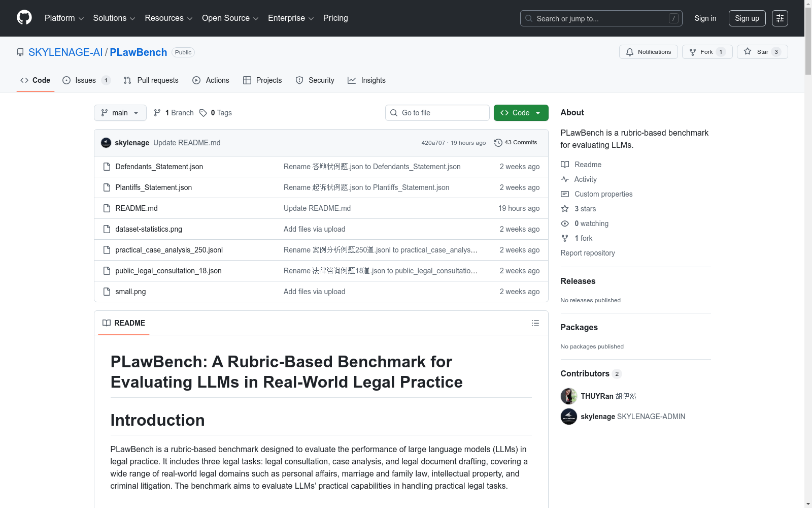Open Plantiffs_Statement.json file
Viewport: 812px width, 508px height.
153,187
